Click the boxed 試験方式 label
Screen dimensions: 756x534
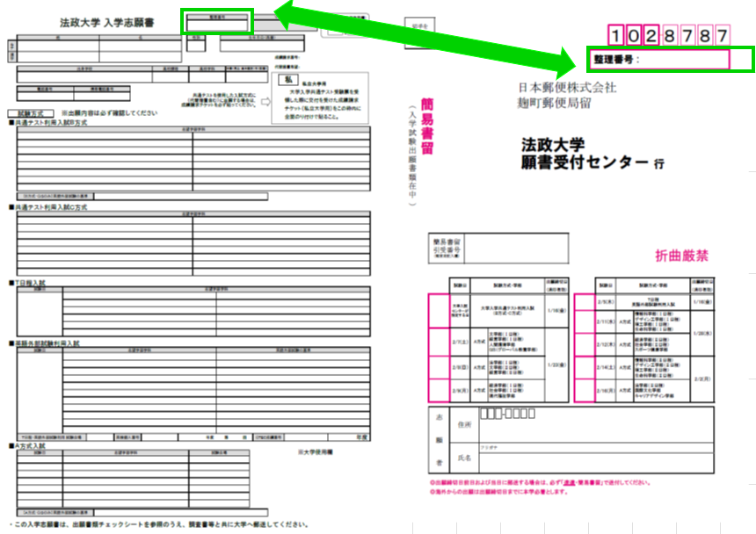click(x=30, y=114)
